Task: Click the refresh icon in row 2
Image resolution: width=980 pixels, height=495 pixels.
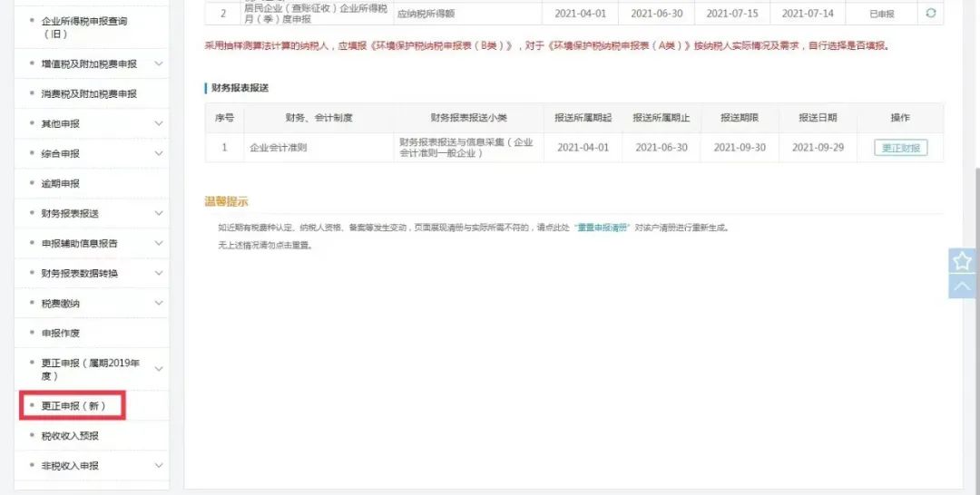Action: coord(931,13)
